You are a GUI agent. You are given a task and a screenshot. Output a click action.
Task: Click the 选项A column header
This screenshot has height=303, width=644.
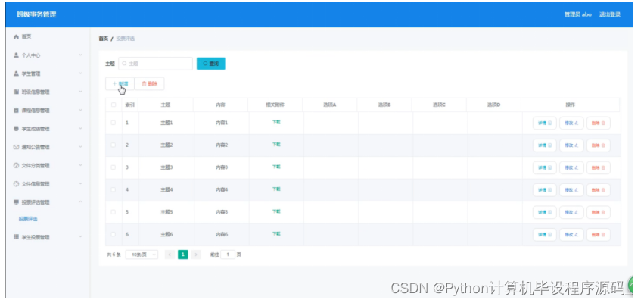329,105
